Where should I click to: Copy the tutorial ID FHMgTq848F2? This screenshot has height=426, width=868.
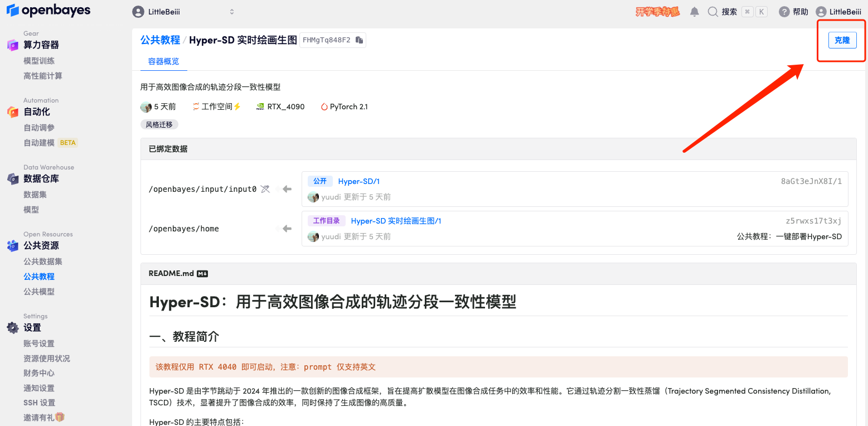coord(359,40)
